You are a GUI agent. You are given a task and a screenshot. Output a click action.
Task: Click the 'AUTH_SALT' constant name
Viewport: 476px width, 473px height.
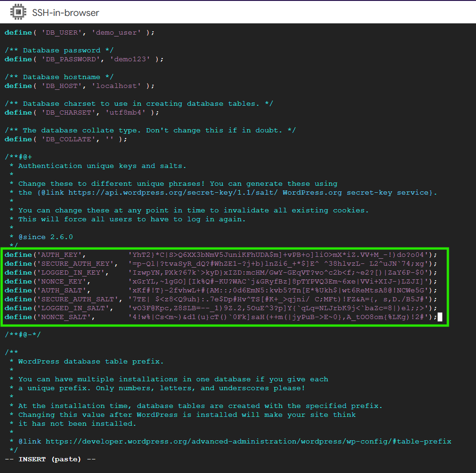click(x=64, y=291)
